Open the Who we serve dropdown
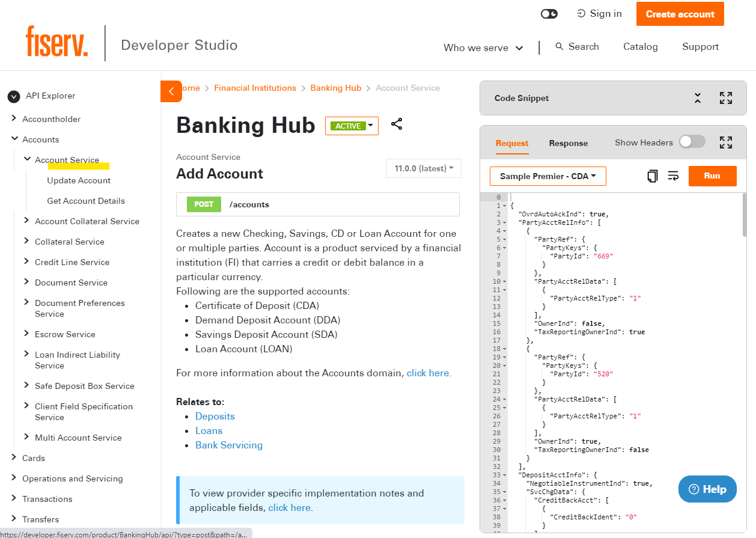This screenshot has width=756, height=538. [x=483, y=47]
